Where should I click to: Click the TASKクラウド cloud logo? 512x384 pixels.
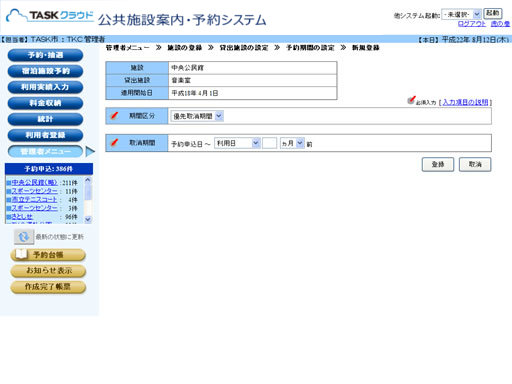pyautogui.click(x=50, y=16)
